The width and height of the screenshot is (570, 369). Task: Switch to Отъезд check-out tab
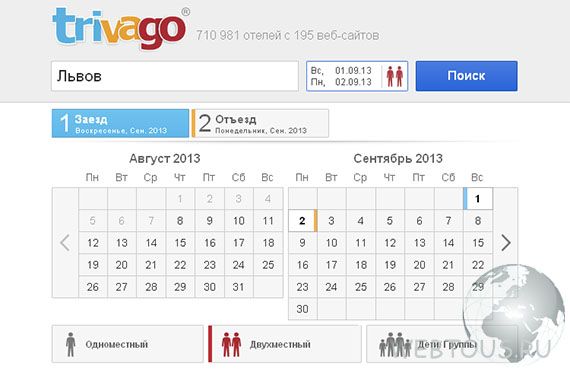pos(260,124)
